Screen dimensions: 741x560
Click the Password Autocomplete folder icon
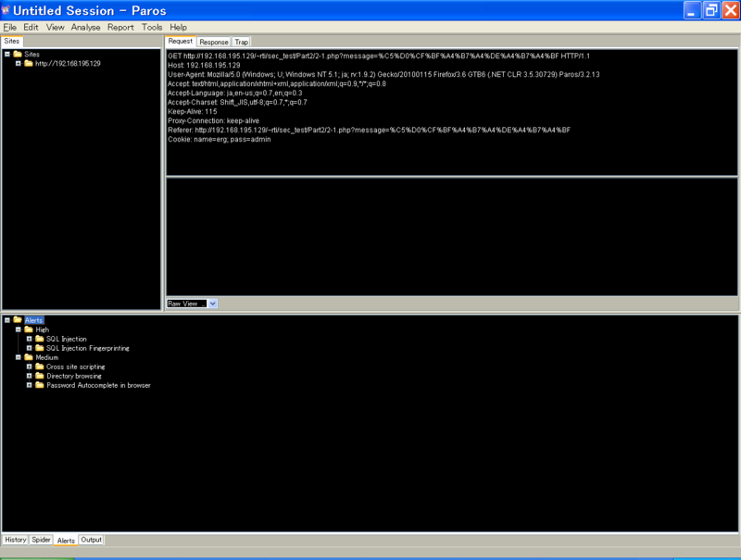[40, 385]
